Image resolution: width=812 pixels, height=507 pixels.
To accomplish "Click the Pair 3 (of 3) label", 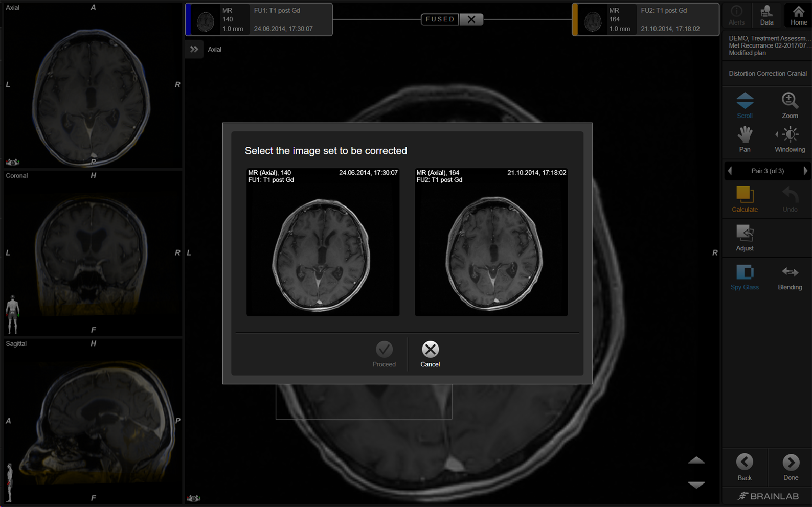I will (767, 171).
